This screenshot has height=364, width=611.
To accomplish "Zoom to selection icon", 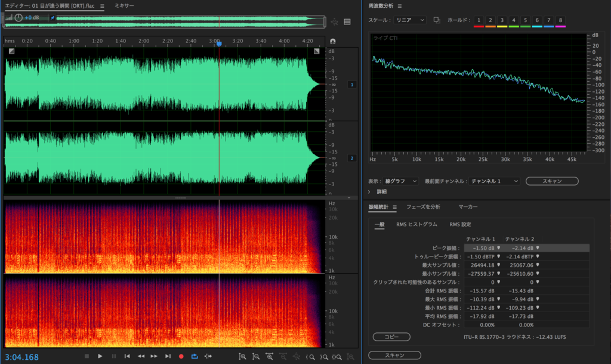I will [x=337, y=357].
